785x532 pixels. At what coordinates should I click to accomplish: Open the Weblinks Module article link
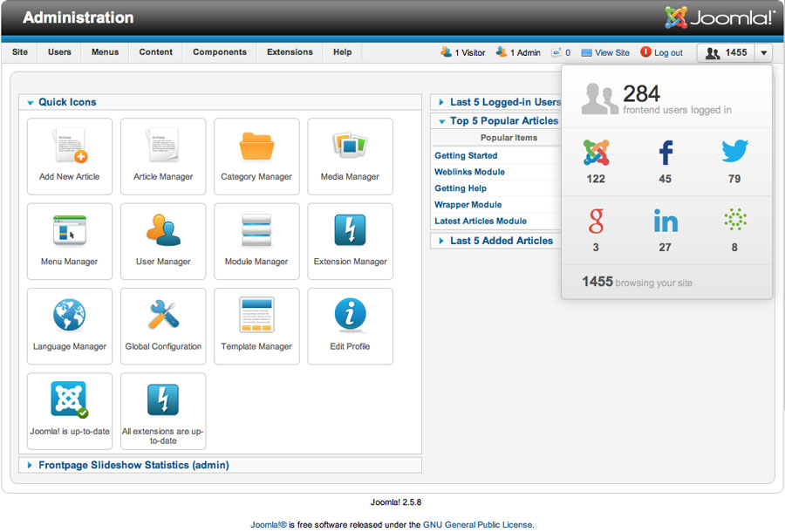coord(469,172)
